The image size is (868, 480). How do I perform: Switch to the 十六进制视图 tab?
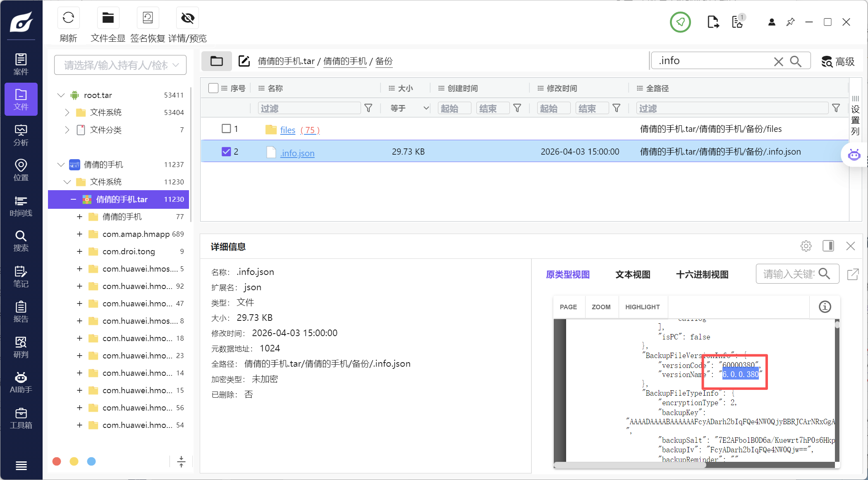702,275
